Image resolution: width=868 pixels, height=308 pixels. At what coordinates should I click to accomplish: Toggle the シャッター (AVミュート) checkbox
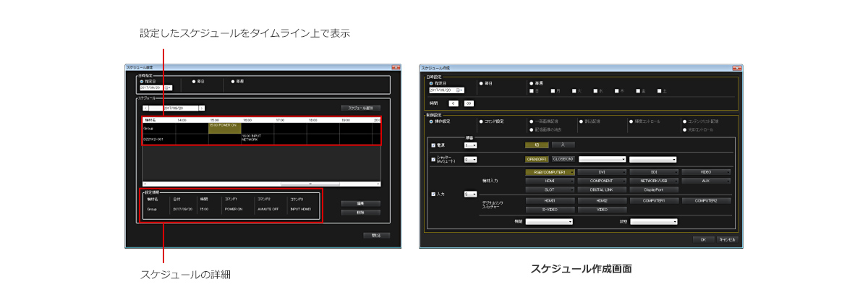click(433, 159)
